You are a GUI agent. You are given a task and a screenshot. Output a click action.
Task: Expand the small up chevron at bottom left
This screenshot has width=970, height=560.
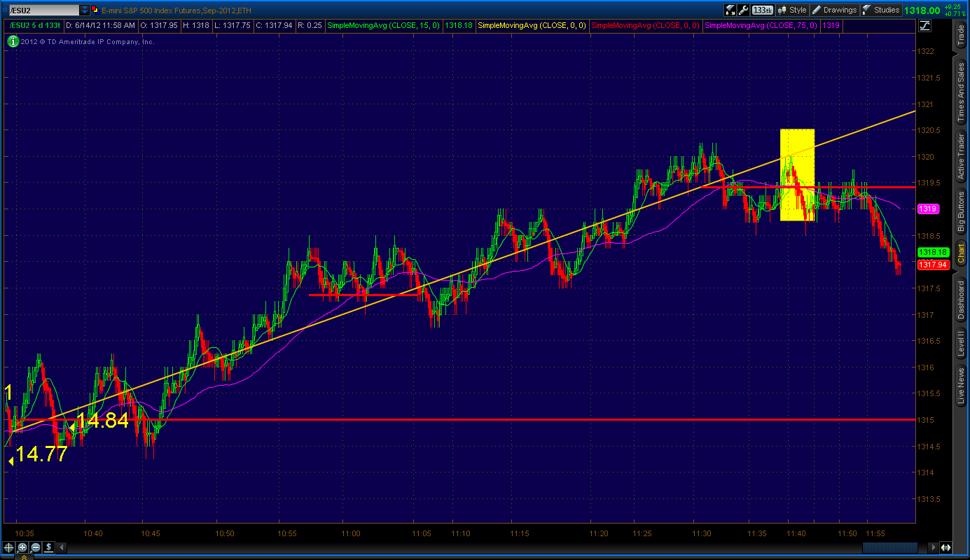(23, 556)
